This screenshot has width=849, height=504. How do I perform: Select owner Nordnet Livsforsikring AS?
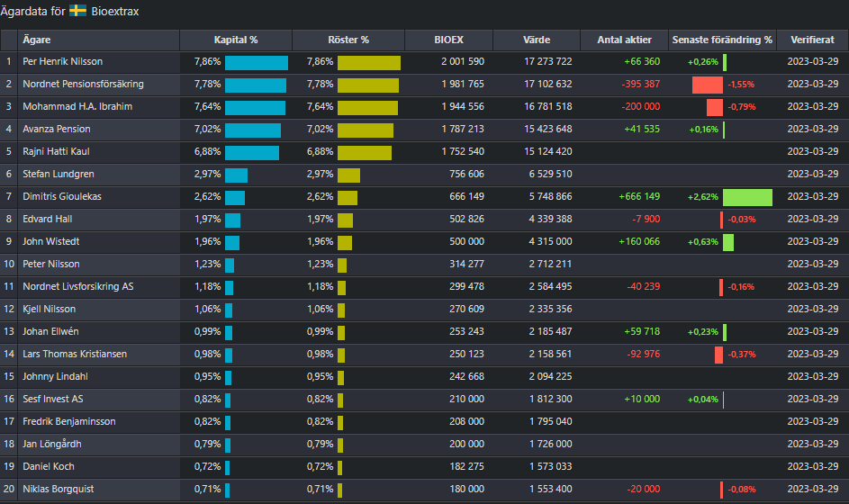[78, 286]
